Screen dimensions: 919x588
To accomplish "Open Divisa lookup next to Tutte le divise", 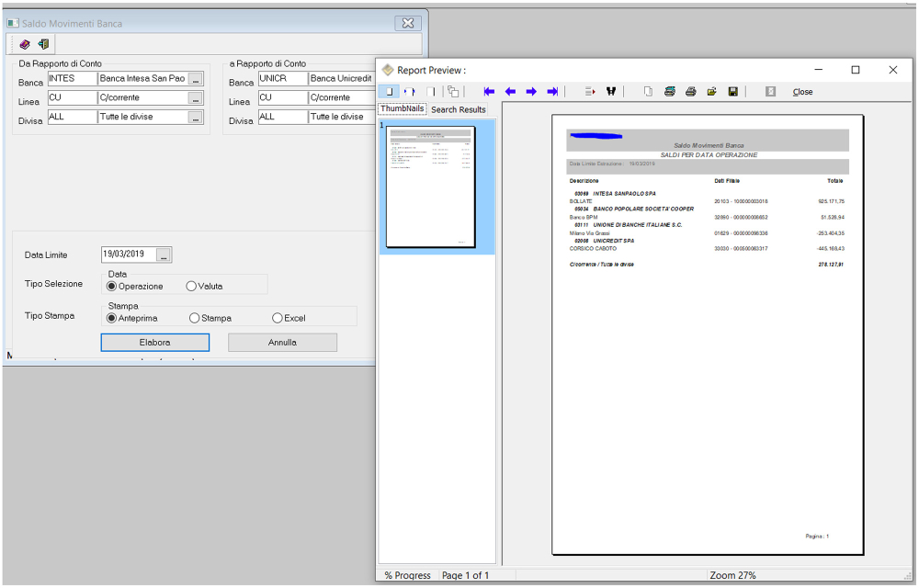I will pyautogui.click(x=195, y=118).
